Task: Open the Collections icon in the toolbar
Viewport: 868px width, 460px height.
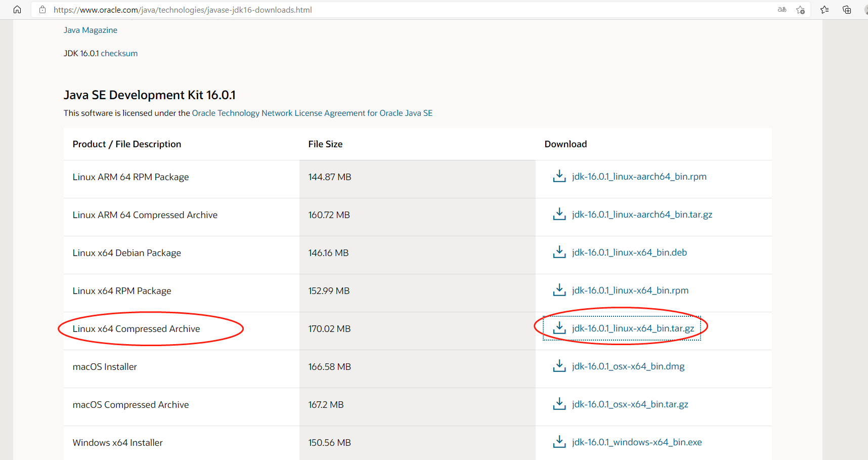Action: point(847,9)
